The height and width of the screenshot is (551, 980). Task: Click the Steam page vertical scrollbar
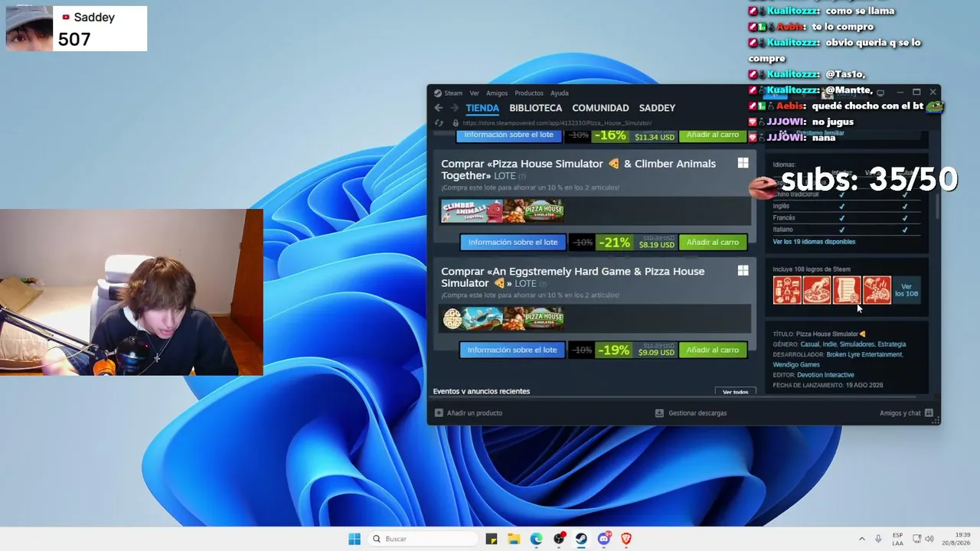[937, 205]
